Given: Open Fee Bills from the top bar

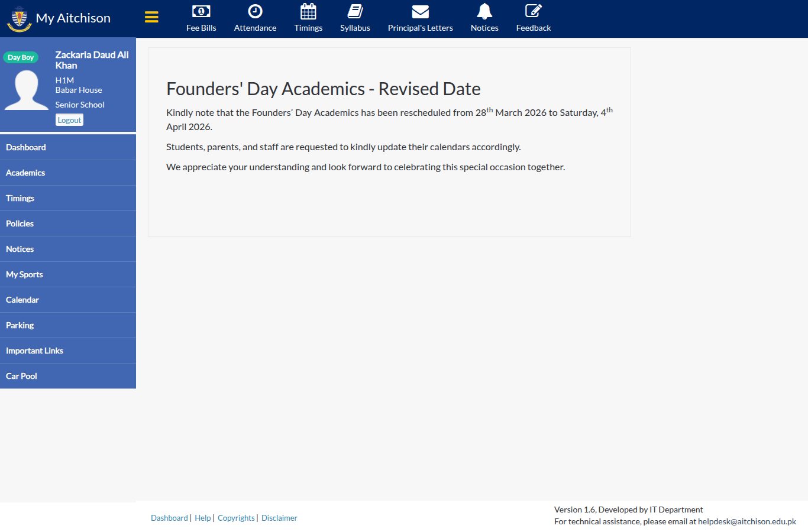Looking at the screenshot, I should point(201,18).
